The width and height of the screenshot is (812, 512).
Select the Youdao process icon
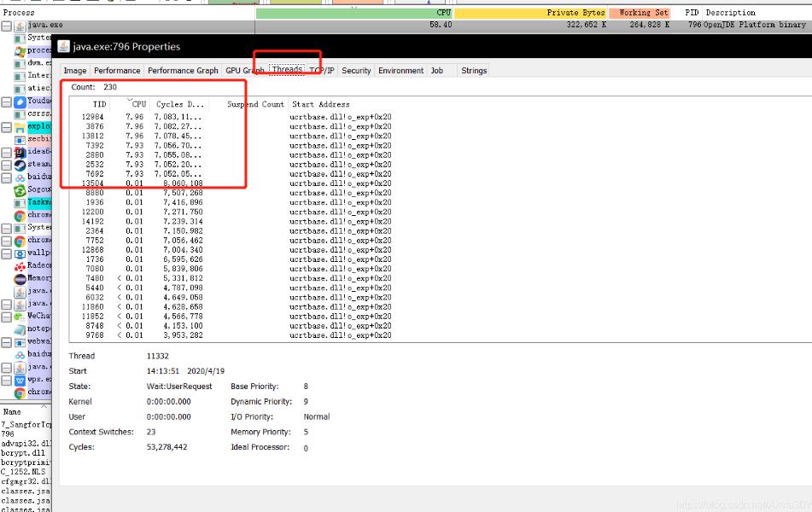pos(20,102)
